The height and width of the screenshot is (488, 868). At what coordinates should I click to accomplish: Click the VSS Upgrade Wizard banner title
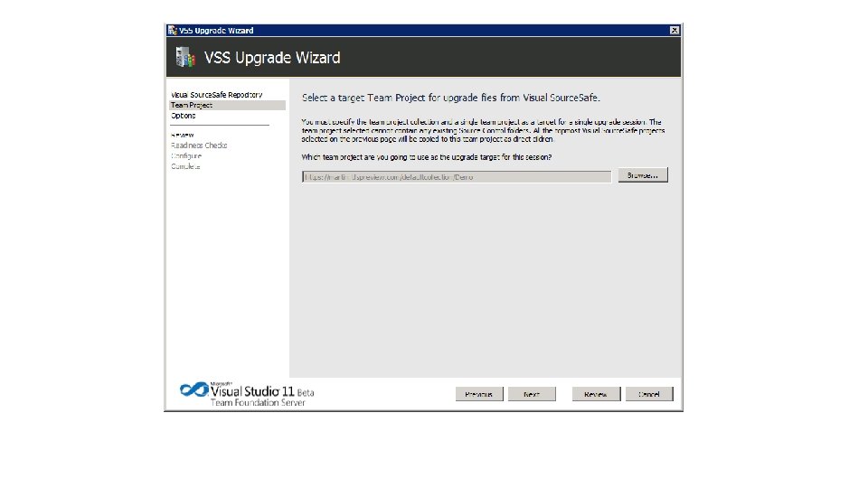pyautogui.click(x=272, y=58)
